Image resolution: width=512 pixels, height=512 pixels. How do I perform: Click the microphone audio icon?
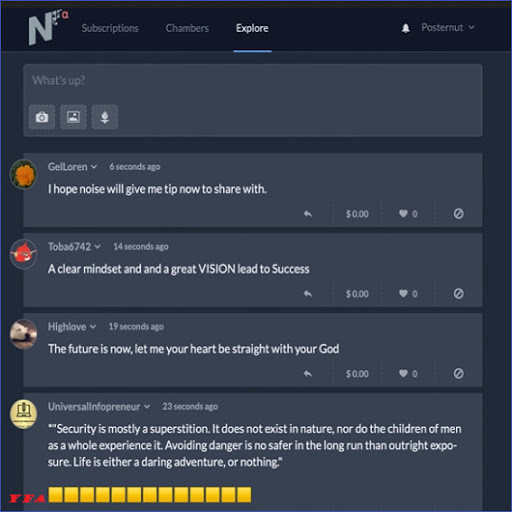click(105, 117)
